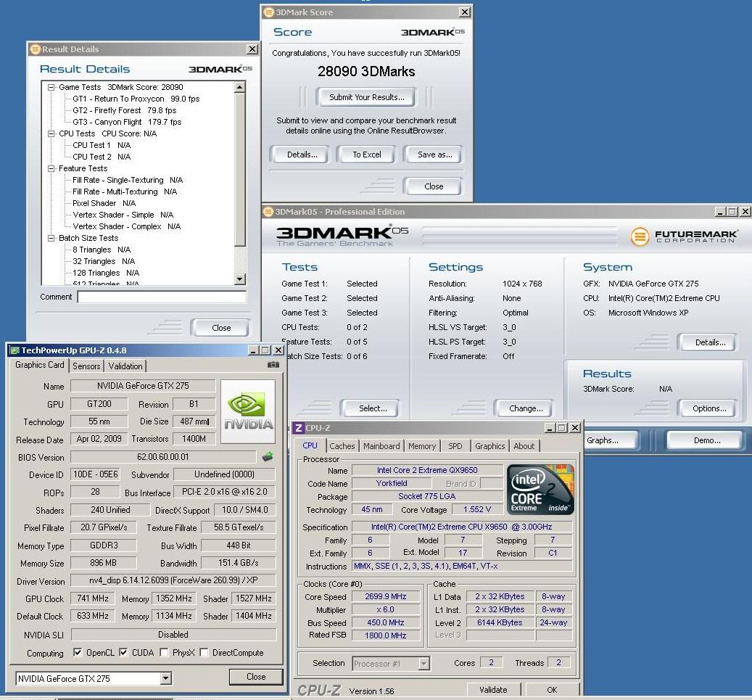Open the GPU selection dropdown in GPU-Z

[166, 678]
